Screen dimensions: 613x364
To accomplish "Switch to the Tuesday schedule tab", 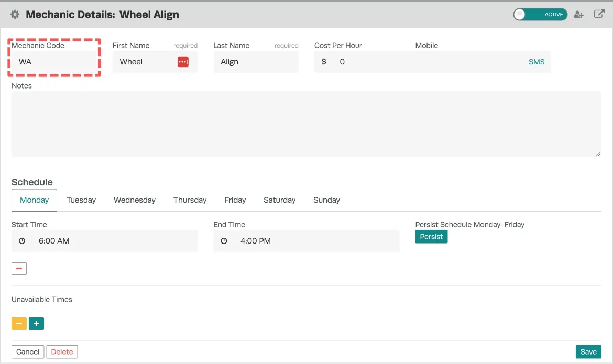I will 81,200.
